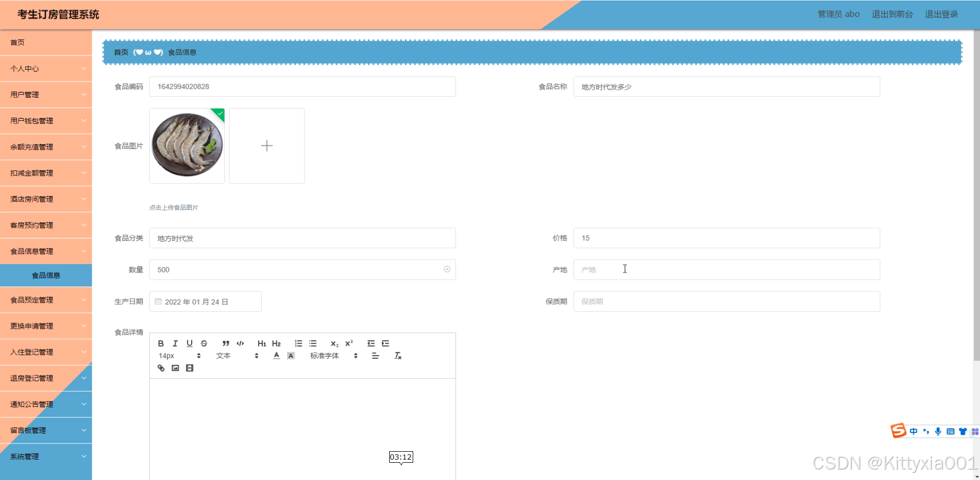The height and width of the screenshot is (480, 980).
Task: Insert a code block
Action: 240,344
